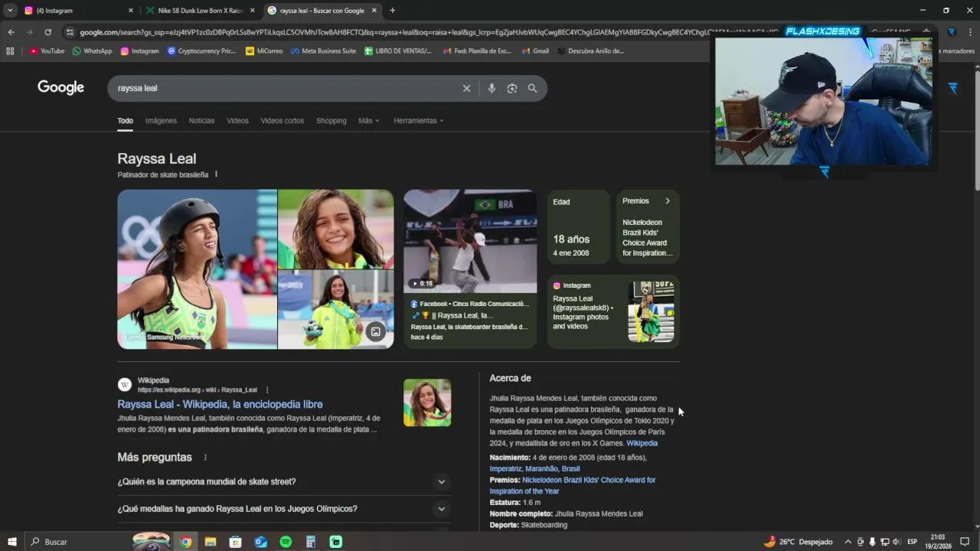Viewport: 980px width, 551px height.
Task: Open Gmail bookmark
Action: coord(535,51)
